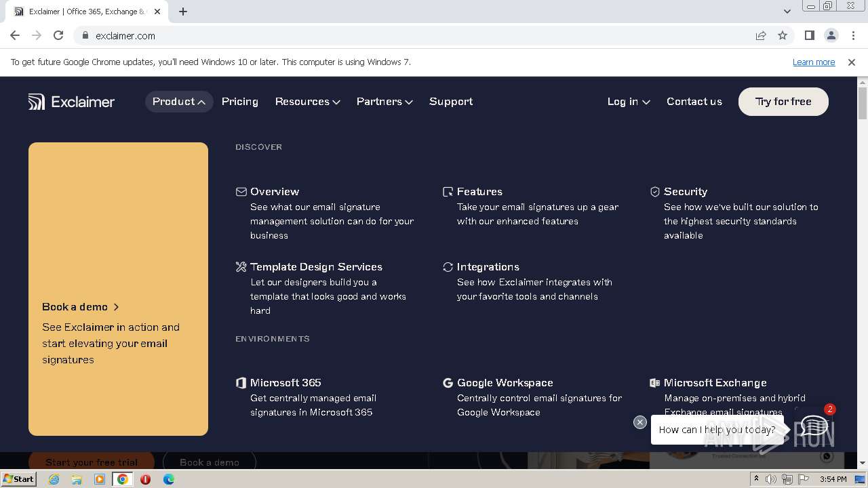
Task: Open the Security link
Action: 686,192
